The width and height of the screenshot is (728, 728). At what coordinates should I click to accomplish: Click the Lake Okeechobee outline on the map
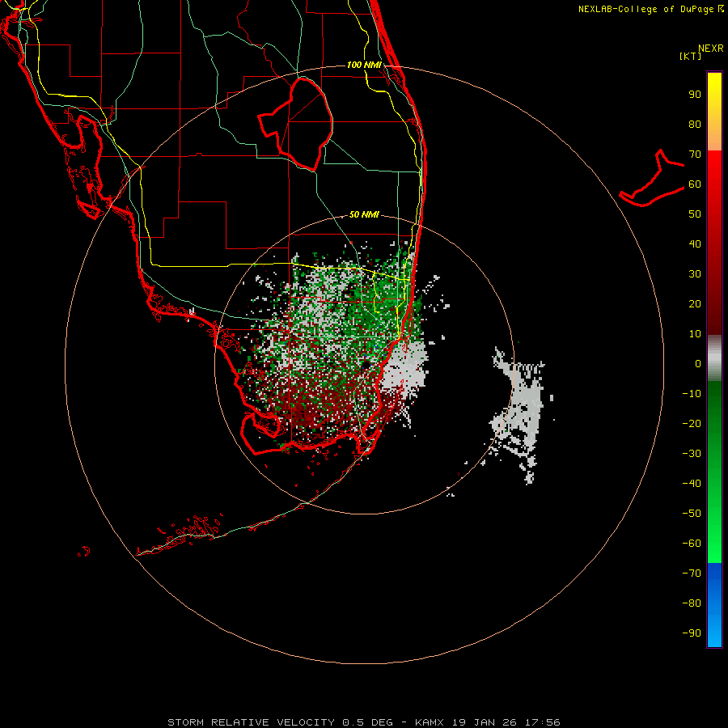(295, 125)
